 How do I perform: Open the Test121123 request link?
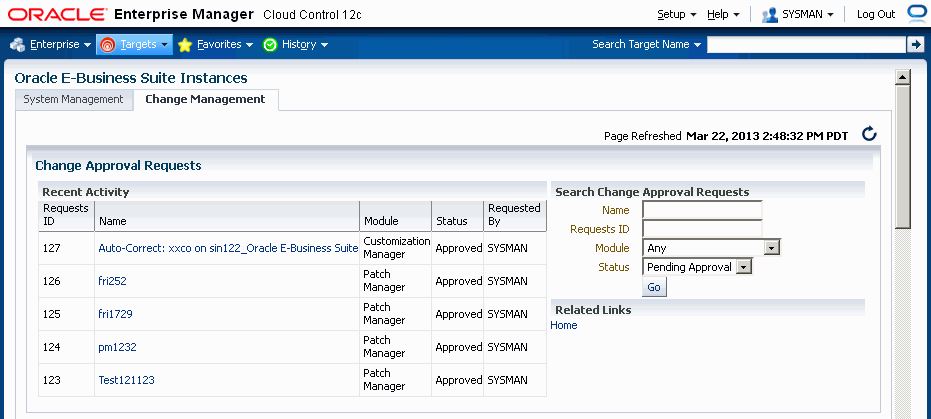point(126,380)
